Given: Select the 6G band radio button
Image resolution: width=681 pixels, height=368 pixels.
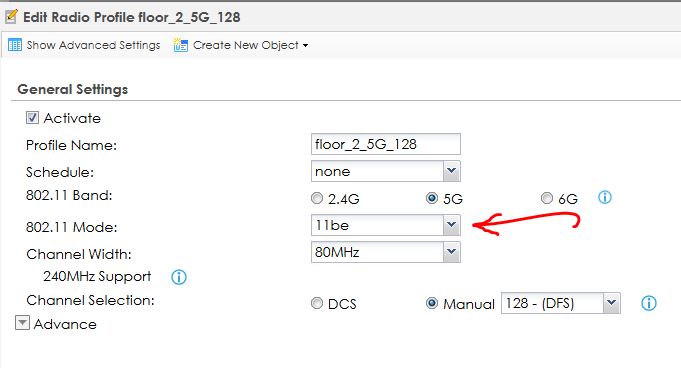Looking at the screenshot, I should pos(547,198).
